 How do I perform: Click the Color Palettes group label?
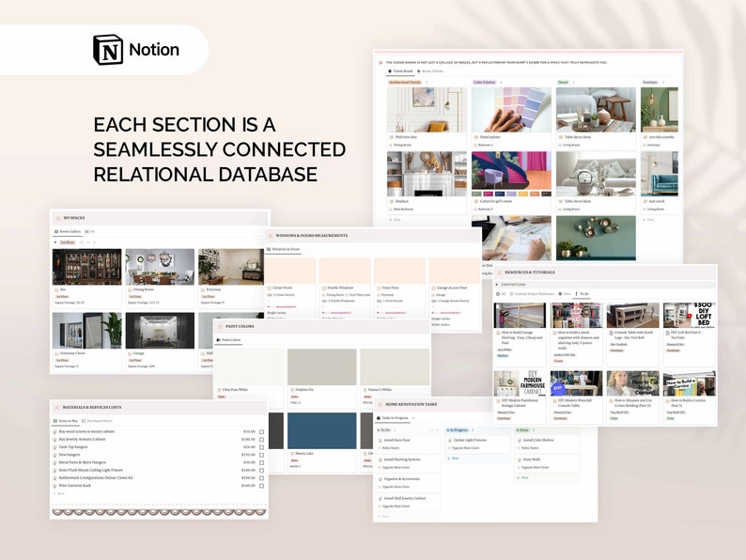[484, 83]
